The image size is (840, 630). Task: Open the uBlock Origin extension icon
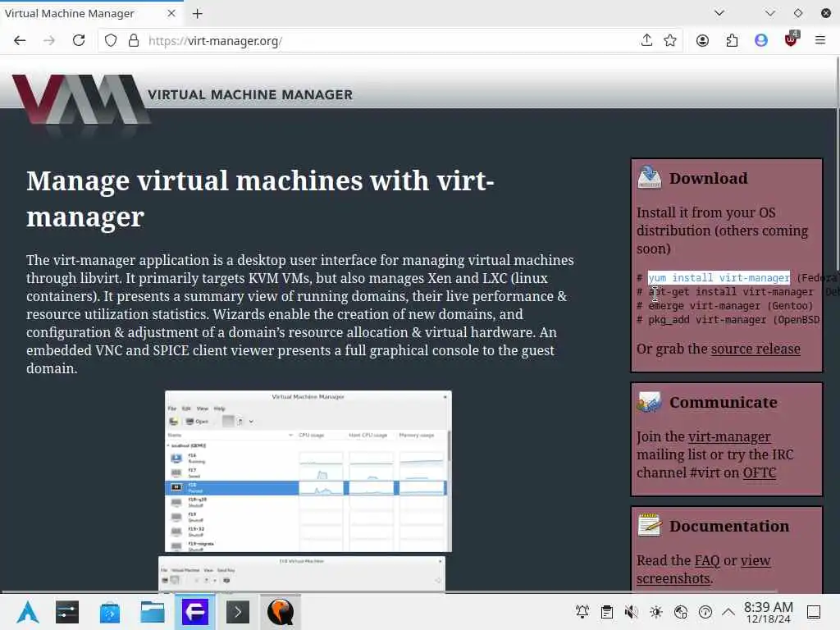pos(792,39)
